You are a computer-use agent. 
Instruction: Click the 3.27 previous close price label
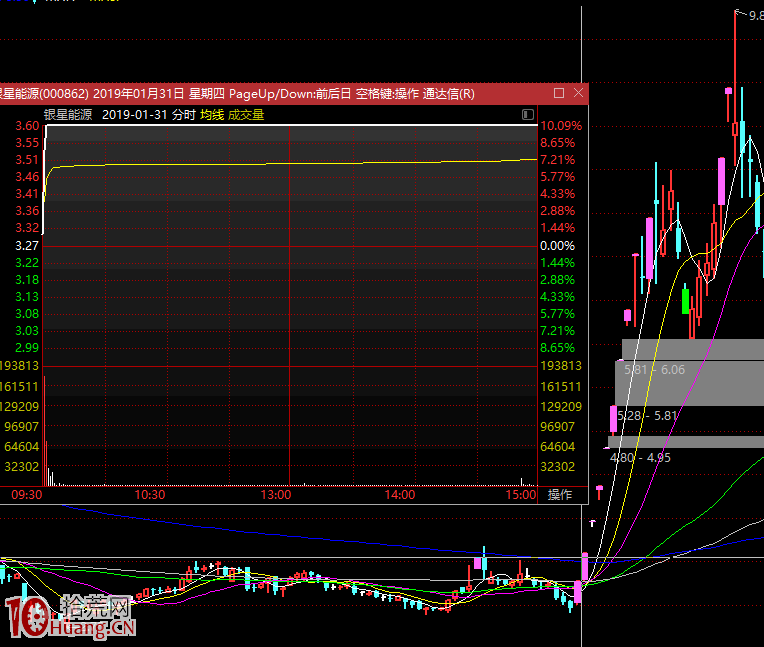[x=27, y=246]
